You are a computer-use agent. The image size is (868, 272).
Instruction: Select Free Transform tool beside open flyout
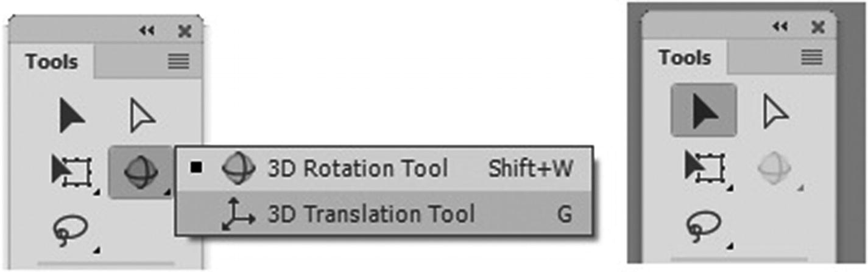point(72,171)
